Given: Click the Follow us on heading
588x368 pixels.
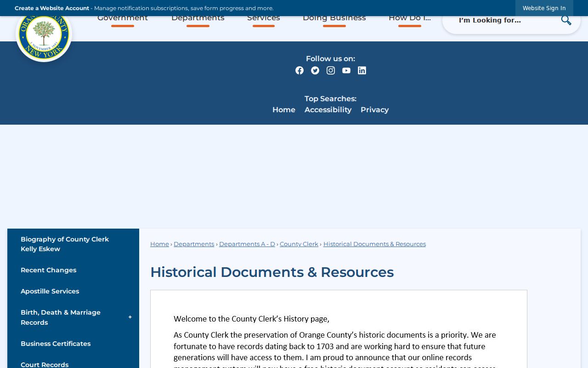Looking at the screenshot, I should coord(330,58).
